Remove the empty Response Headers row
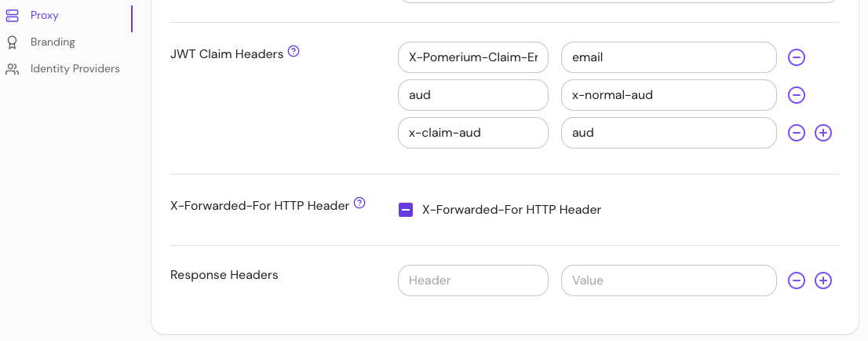Image resolution: width=868 pixels, height=341 pixels. (x=797, y=280)
